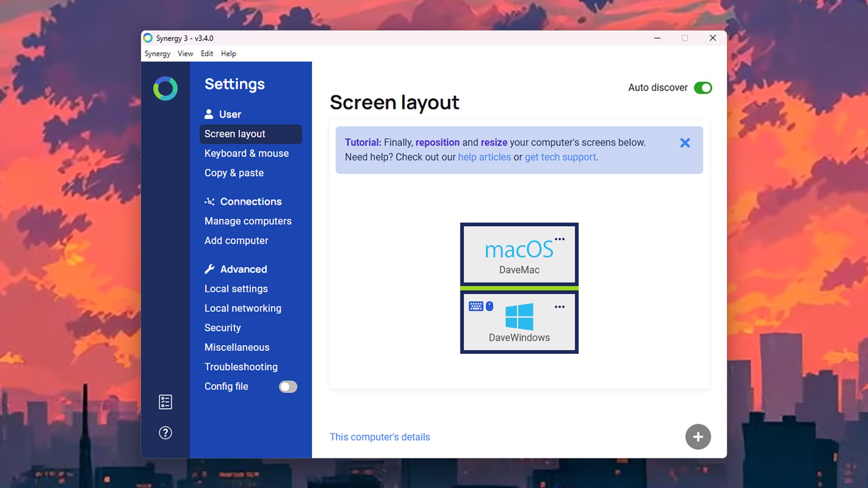Viewport: 868px width, 488px height.
Task: Click the Connections section network icon
Action: click(210, 201)
